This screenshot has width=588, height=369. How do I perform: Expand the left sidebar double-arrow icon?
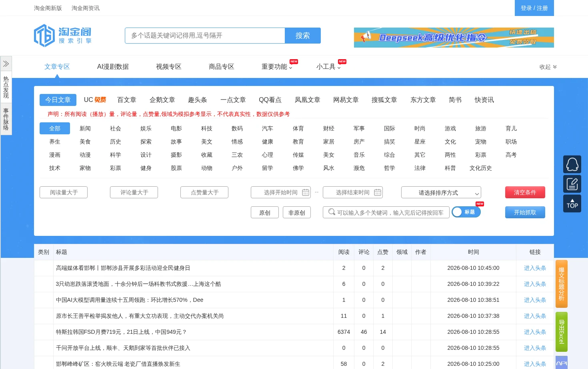click(6, 64)
